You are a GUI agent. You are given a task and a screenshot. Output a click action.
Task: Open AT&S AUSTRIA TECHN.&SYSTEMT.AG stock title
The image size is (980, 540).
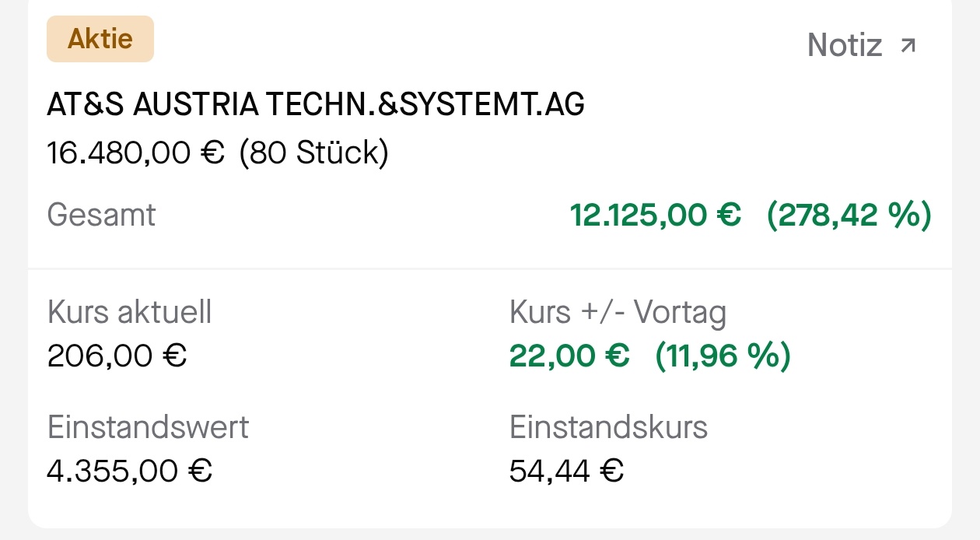pos(316,104)
